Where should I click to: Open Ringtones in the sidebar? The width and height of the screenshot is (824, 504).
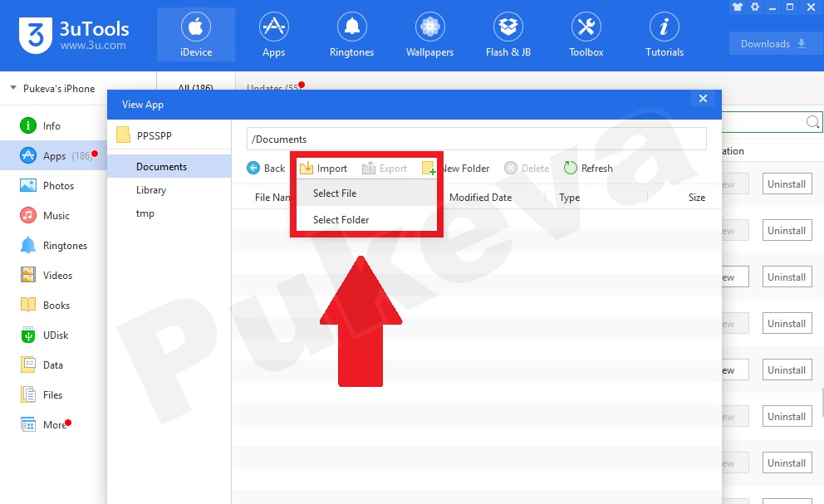(52, 246)
